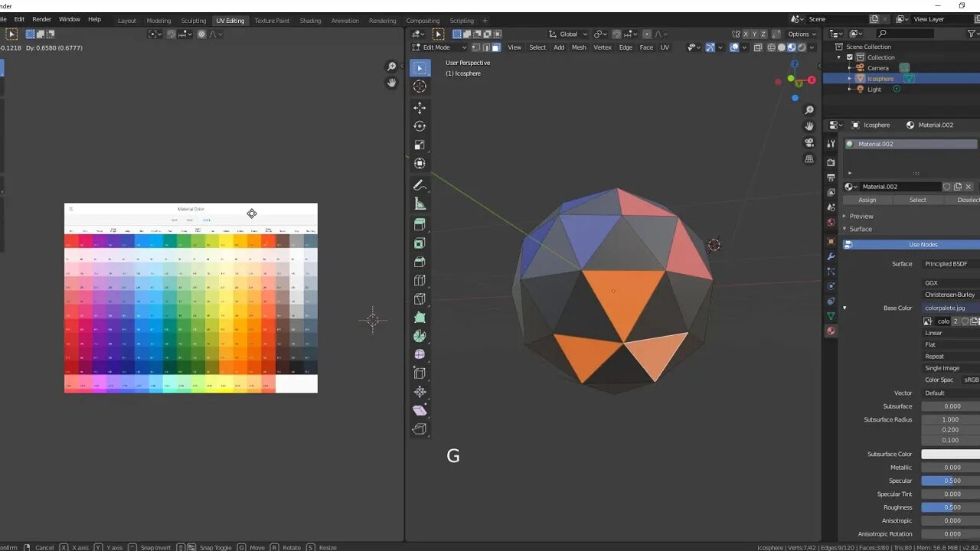Open the Repeat extension dropdown
This screenshot has width=980, height=551.
(x=949, y=357)
